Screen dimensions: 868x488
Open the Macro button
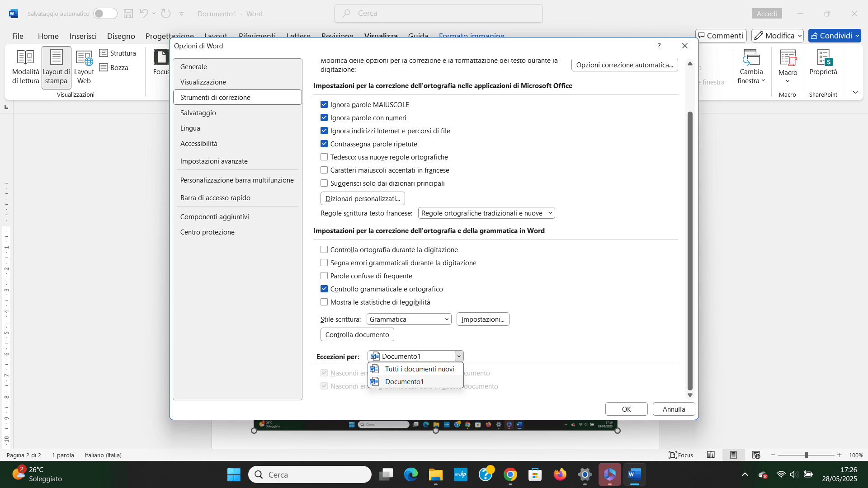click(788, 67)
